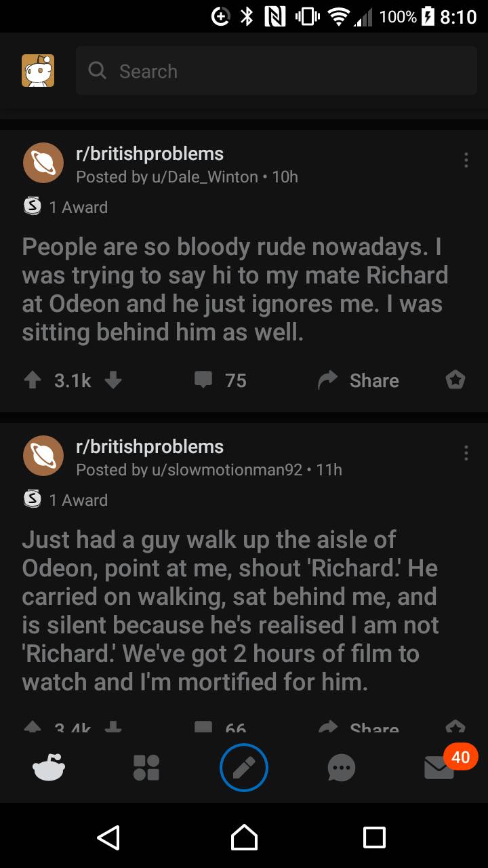Open the profile avatar icon

(38, 71)
